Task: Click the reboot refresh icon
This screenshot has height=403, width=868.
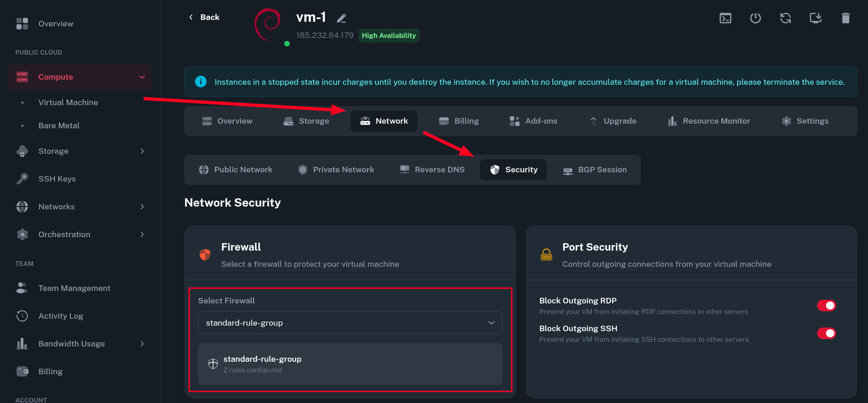Action: [x=785, y=18]
